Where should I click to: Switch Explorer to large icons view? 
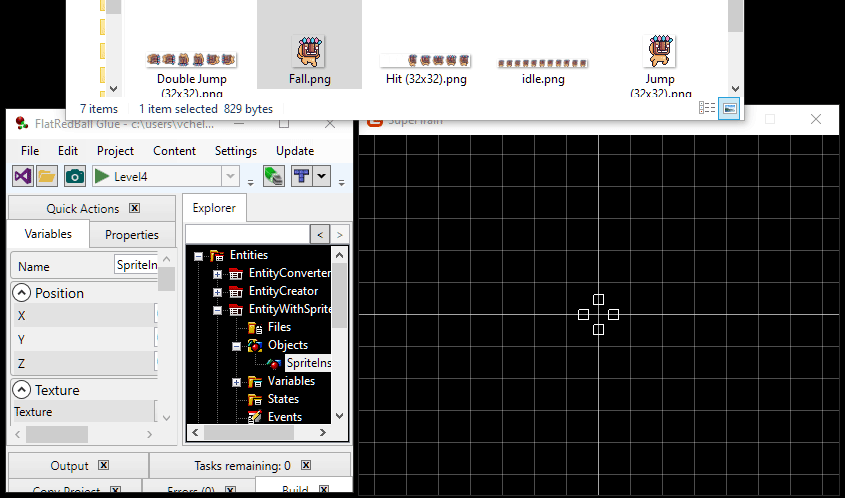click(x=730, y=108)
